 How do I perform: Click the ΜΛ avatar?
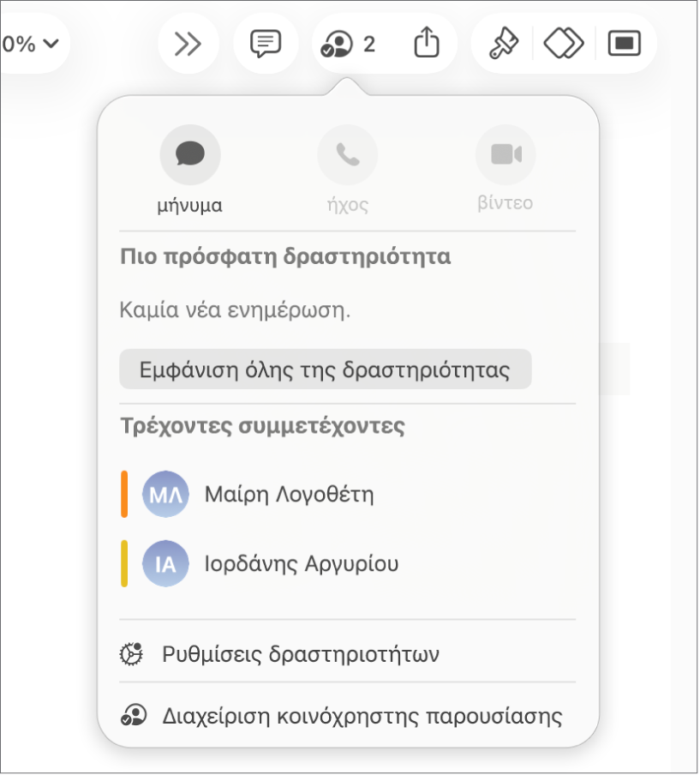pos(165,495)
